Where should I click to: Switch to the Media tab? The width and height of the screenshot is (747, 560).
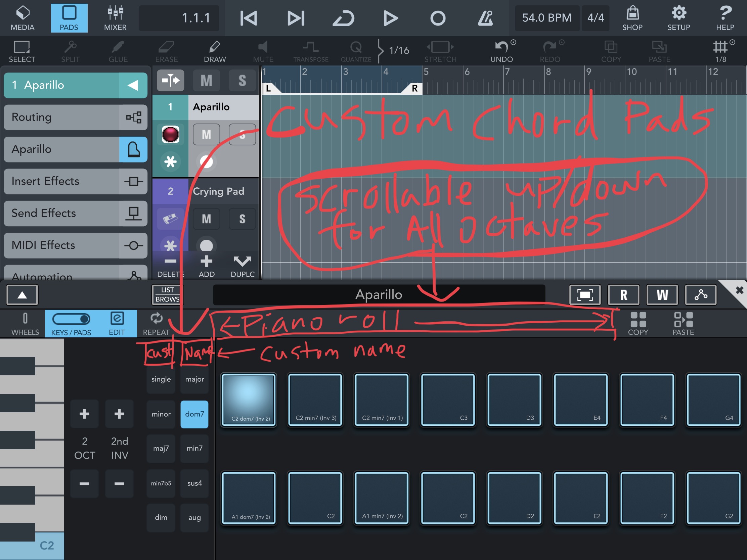point(23,18)
